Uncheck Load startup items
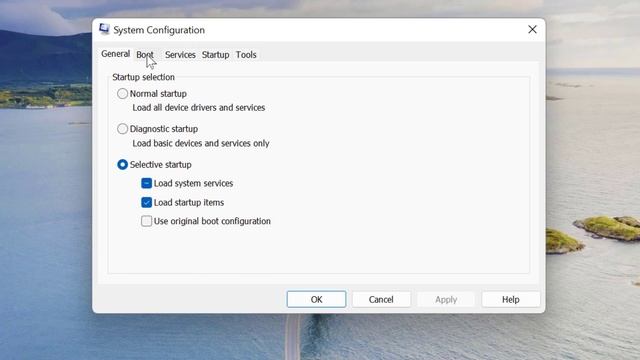 (147, 202)
